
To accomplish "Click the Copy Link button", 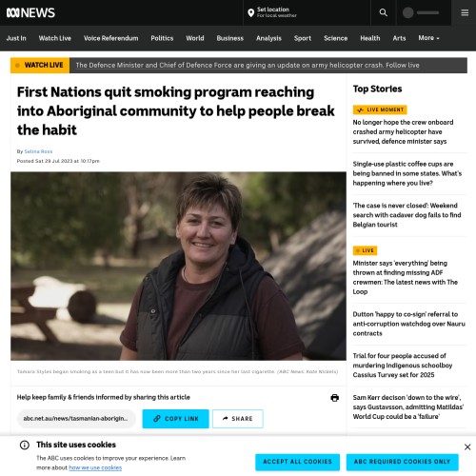I will pos(175,419).
